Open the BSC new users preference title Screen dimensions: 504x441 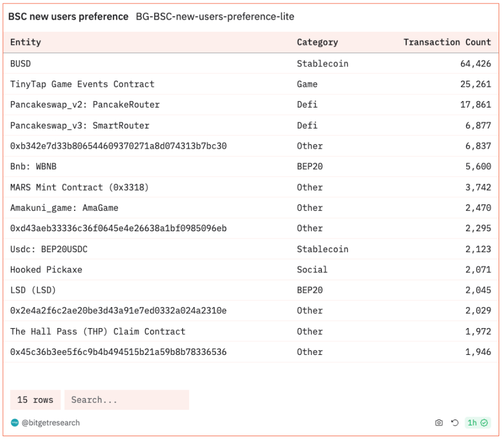68,17
